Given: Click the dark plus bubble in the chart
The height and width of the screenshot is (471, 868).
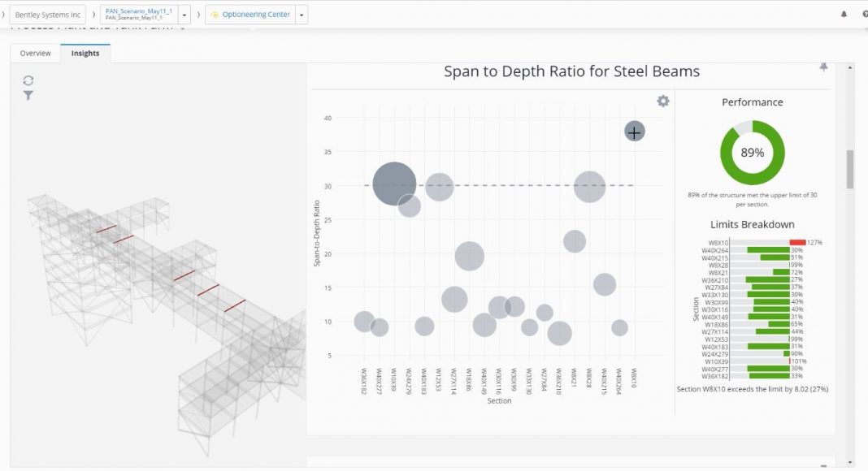Looking at the screenshot, I should 634,131.
